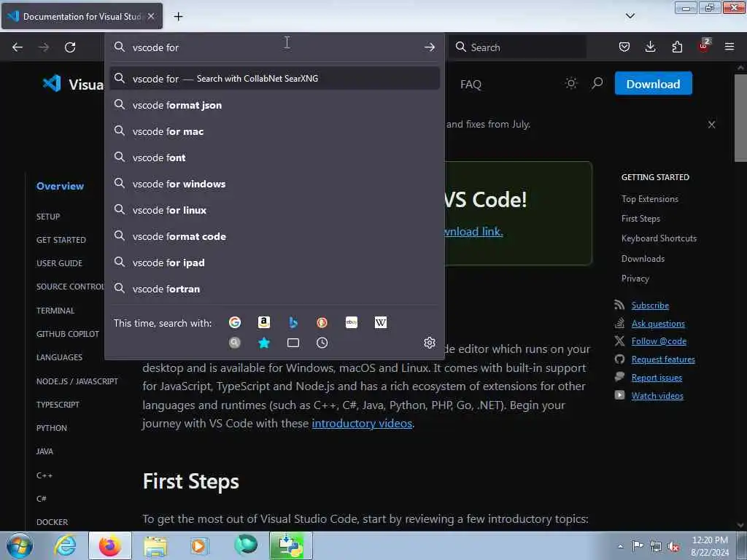Search this time with eBay
The height and width of the screenshot is (560, 747).
point(352,322)
